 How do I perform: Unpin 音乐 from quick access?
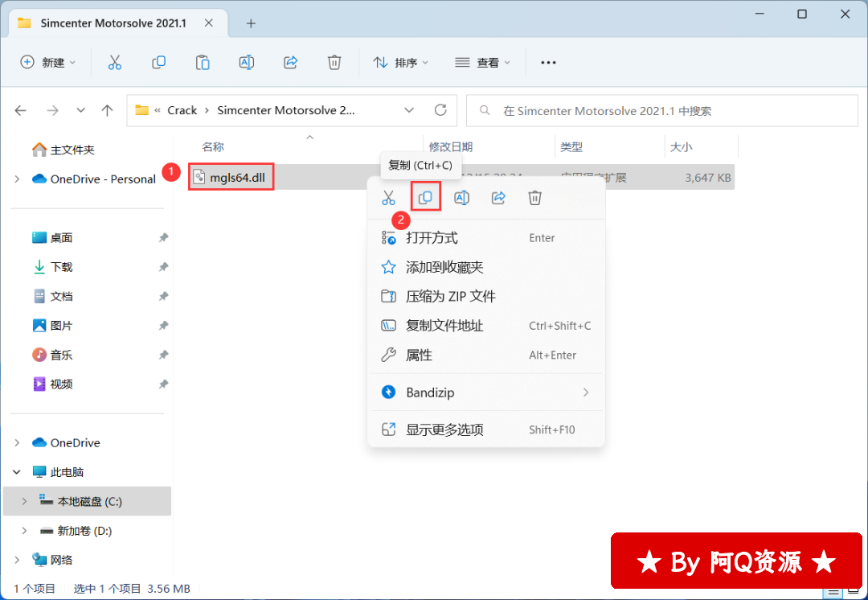(x=163, y=355)
